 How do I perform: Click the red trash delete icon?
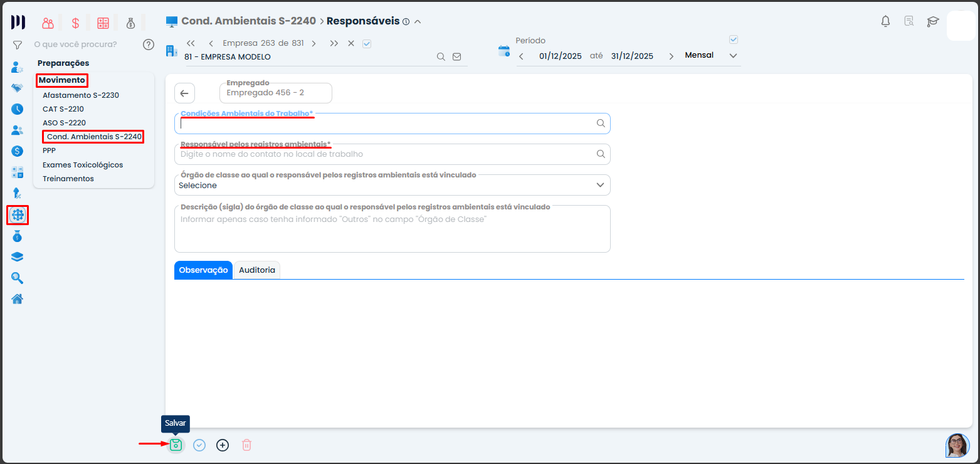pyautogui.click(x=246, y=445)
